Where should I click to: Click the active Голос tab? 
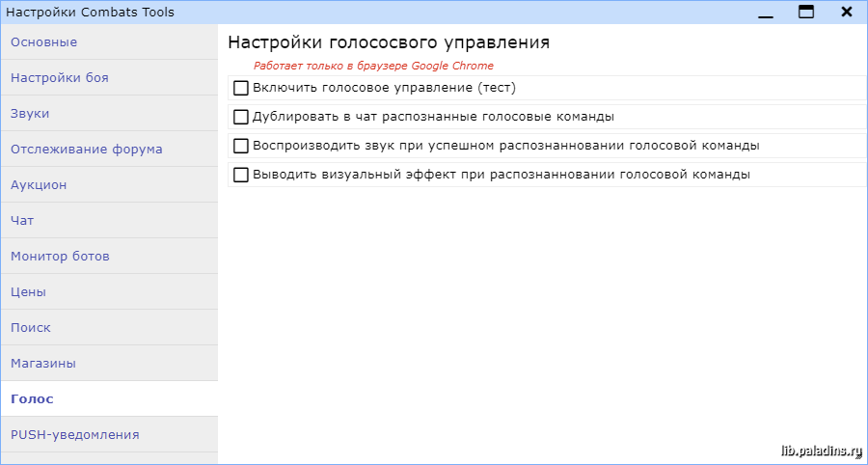pos(110,399)
